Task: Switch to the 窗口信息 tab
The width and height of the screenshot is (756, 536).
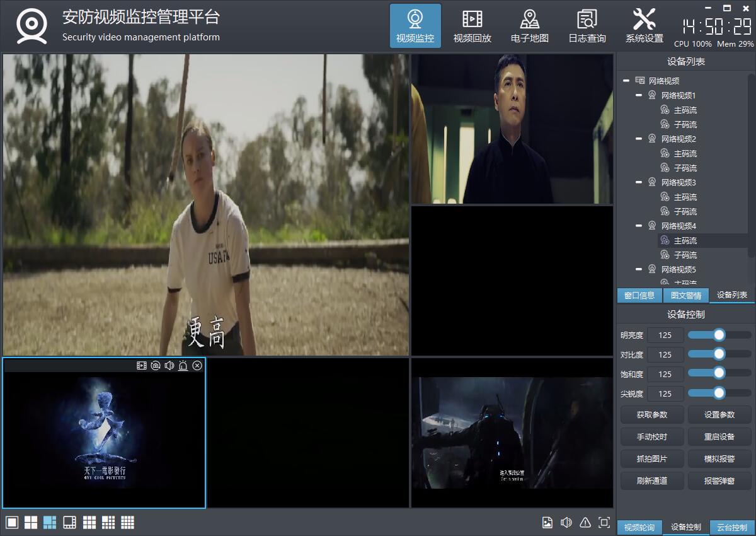Action: (x=639, y=295)
